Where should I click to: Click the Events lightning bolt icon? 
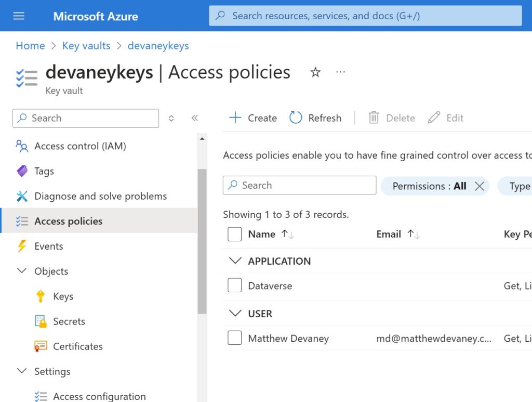point(22,246)
